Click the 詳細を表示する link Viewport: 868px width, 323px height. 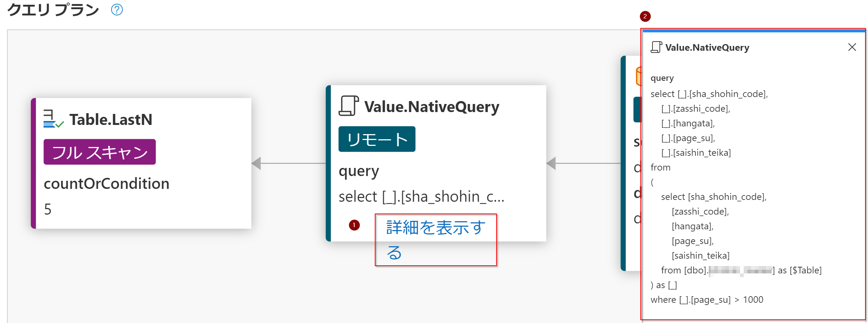click(436, 240)
